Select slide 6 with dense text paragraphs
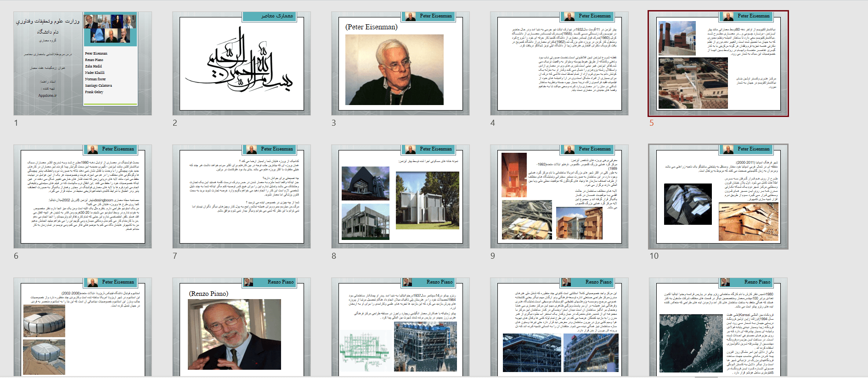The height and width of the screenshot is (378, 868). click(83, 196)
